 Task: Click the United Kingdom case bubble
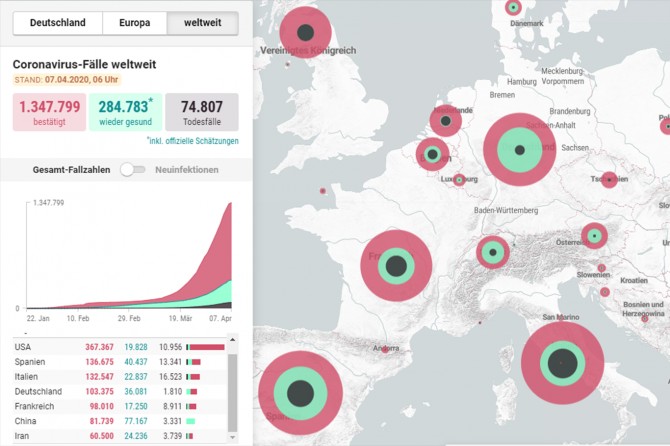[304, 31]
